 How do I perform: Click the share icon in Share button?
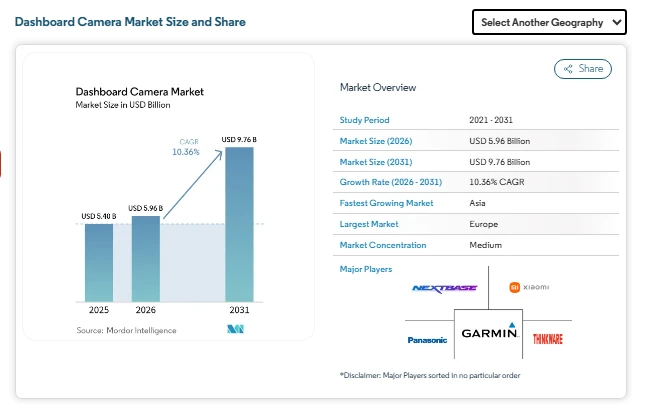pos(568,69)
